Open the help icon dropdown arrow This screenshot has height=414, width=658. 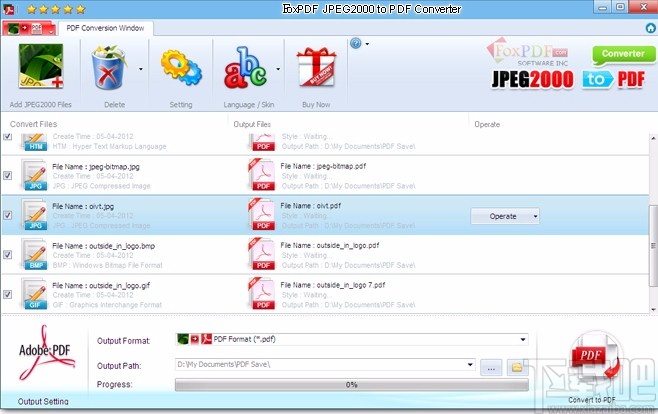[x=367, y=44]
